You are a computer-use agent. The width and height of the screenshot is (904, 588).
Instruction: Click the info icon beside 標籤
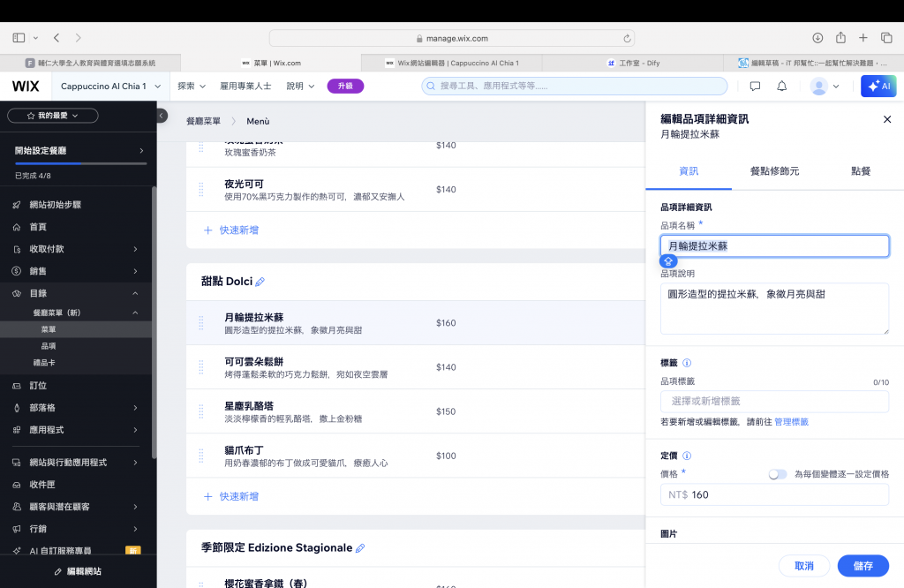tap(687, 363)
